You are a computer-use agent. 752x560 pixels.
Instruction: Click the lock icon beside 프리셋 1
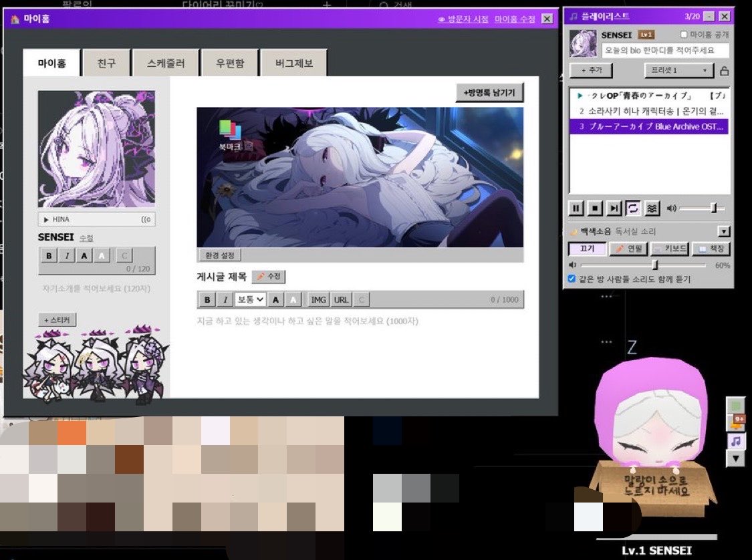click(x=724, y=71)
